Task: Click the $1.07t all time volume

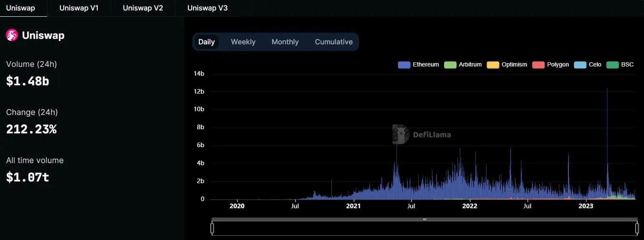Action: coord(28,177)
